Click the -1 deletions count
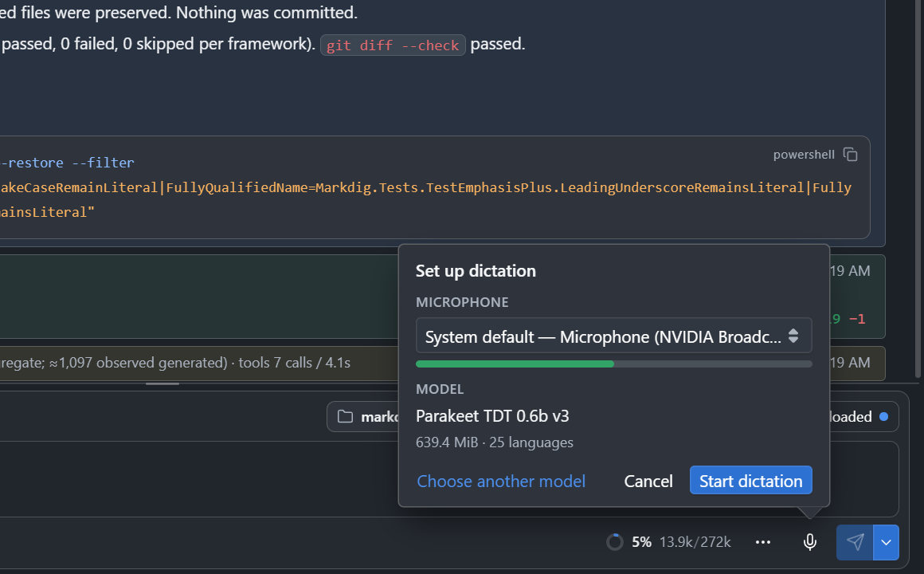 point(857,319)
